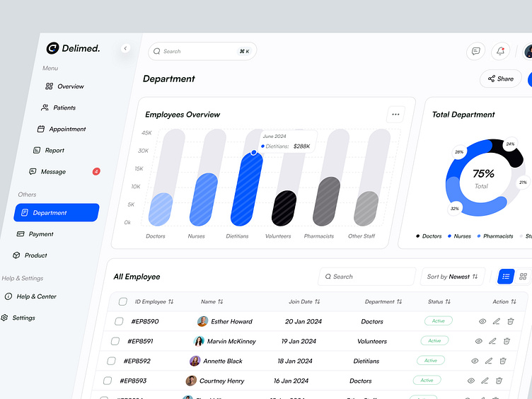Screen dimensions: 532x399
Task: View Annette Black's record eye icon
Action: pos(475,361)
